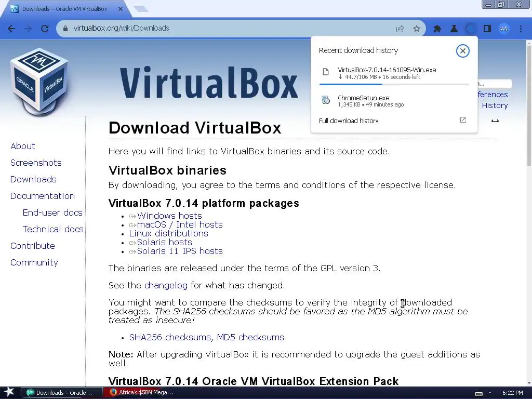
Task: Click the system tray clock 6:22 PM
Action: 512,393
